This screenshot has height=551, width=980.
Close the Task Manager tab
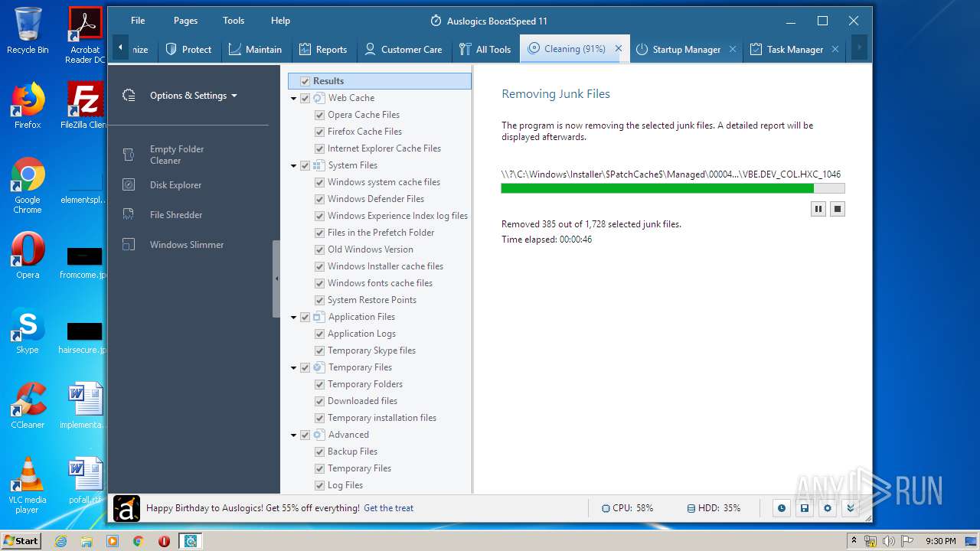pyautogui.click(x=835, y=49)
